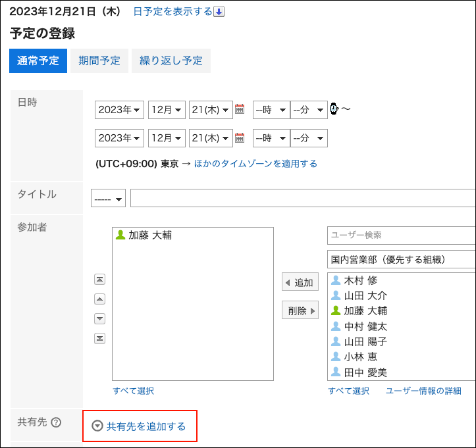This screenshot has height=448, width=476.
Task: Open the end date calendar picker icon
Action: 240,137
